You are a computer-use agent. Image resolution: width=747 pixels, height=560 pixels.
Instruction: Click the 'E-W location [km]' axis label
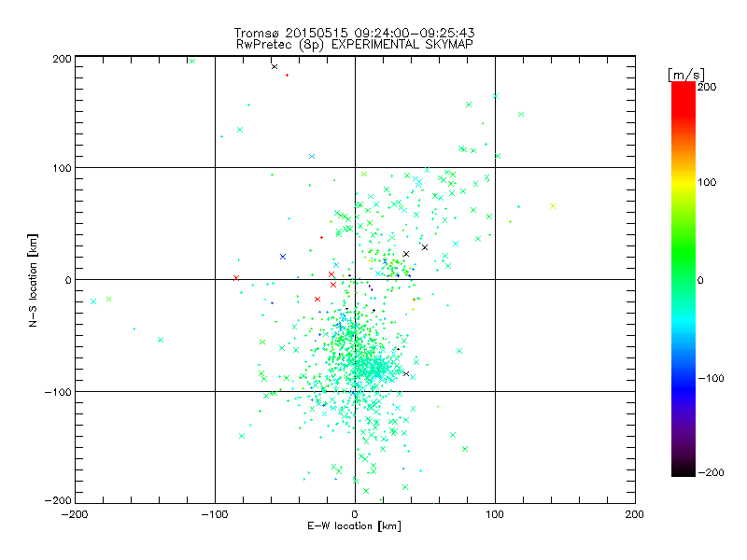354,526
